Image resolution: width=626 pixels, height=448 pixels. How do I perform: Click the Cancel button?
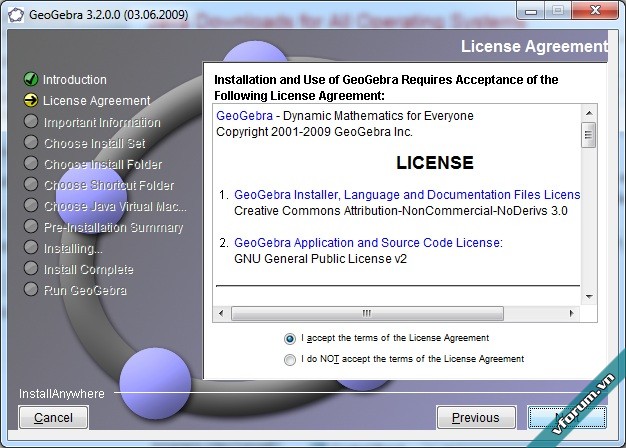point(53,417)
